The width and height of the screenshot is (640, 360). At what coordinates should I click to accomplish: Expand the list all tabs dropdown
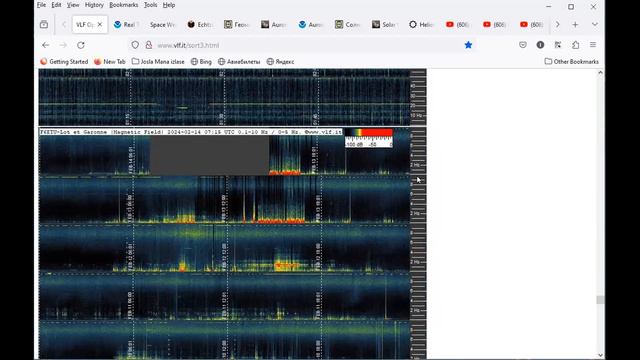coord(595,24)
